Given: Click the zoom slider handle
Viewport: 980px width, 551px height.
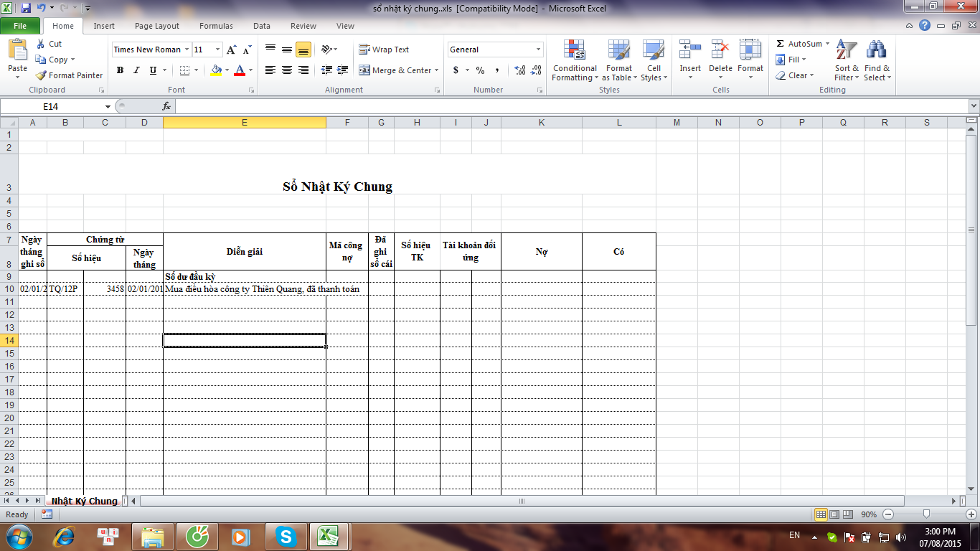Looking at the screenshot, I should click(x=927, y=514).
